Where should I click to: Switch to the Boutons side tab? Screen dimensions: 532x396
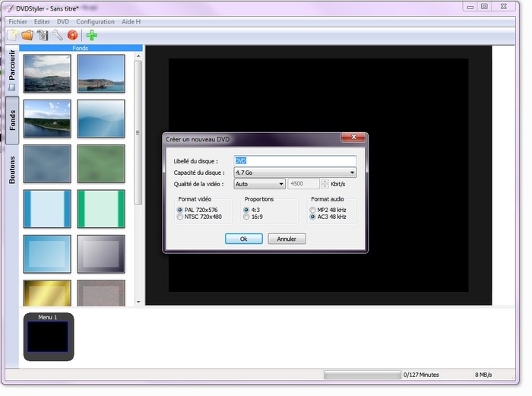pos(12,169)
